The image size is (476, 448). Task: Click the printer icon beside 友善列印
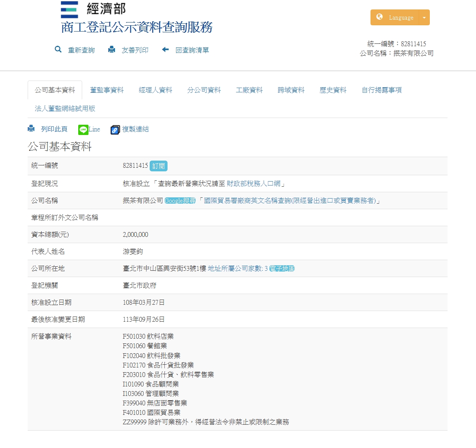click(112, 49)
